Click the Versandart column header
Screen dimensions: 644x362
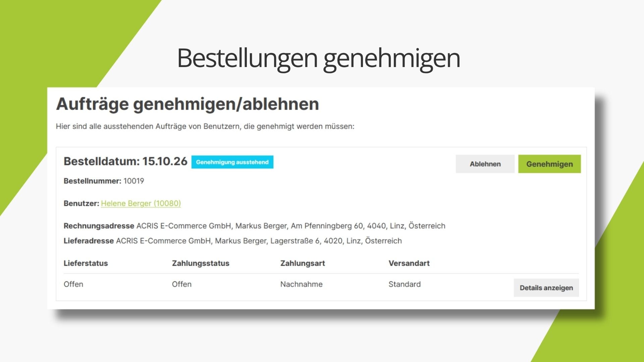(409, 263)
